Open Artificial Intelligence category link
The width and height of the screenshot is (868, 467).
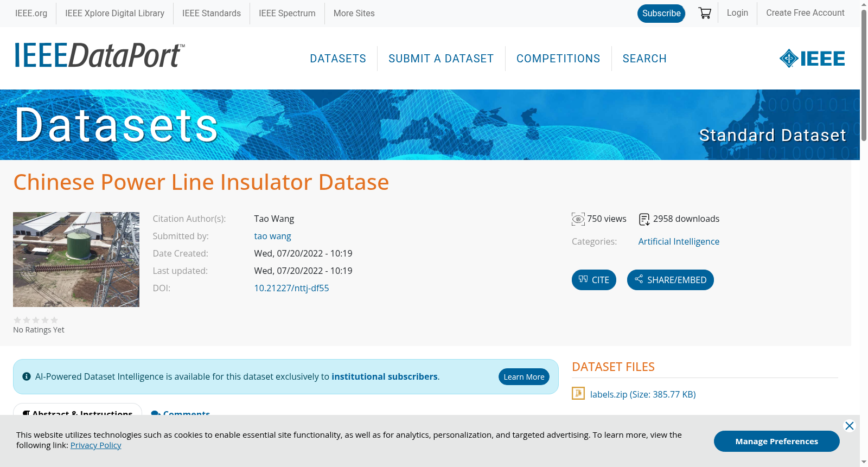(679, 242)
